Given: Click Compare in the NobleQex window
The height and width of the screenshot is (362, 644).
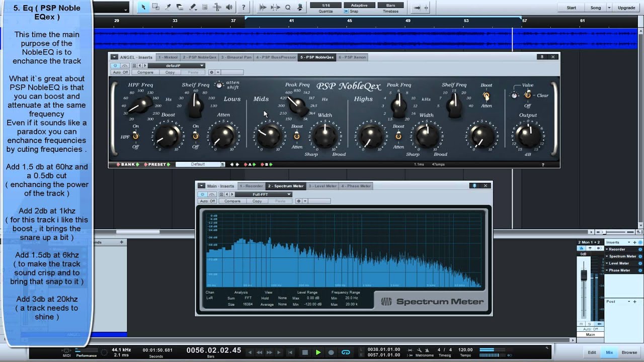Looking at the screenshot, I should tap(145, 72).
